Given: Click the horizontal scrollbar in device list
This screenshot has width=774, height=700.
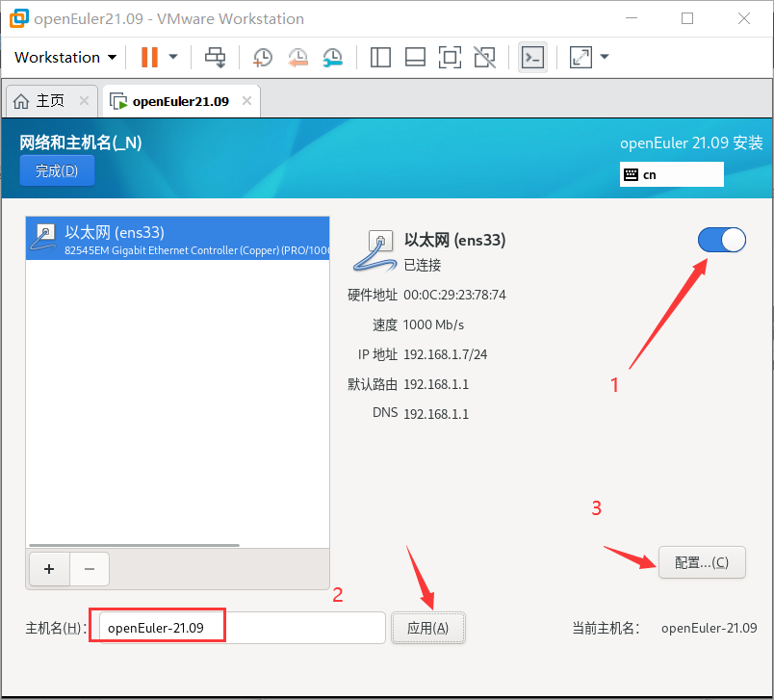Looking at the screenshot, I should click(134, 545).
